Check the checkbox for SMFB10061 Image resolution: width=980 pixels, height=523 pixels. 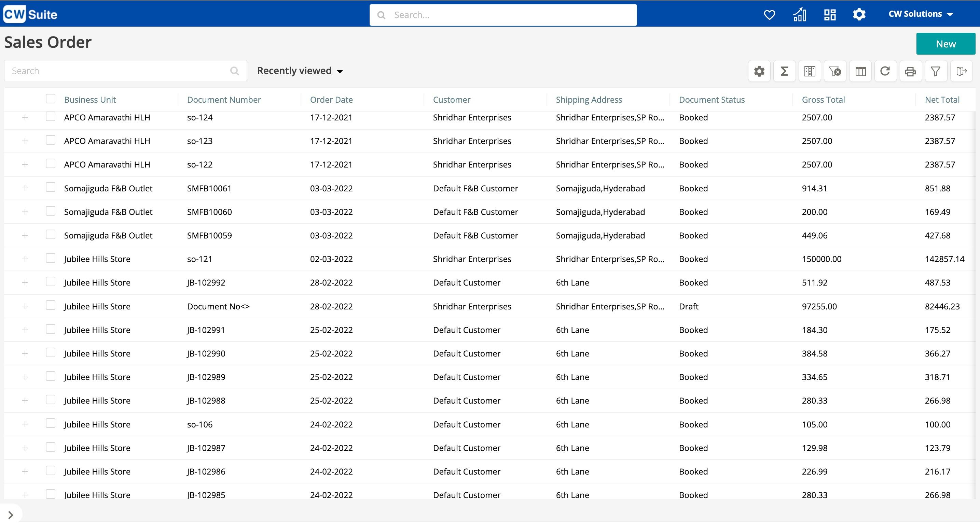click(x=51, y=188)
